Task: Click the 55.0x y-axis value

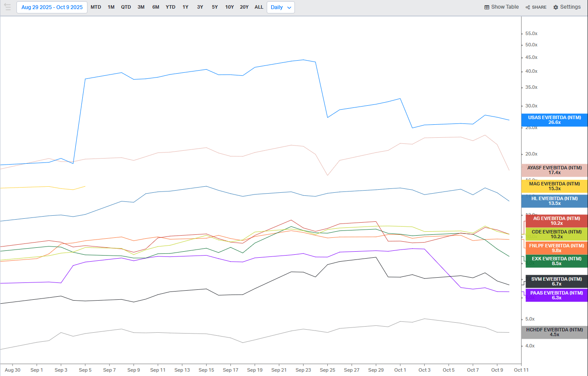Action: click(x=531, y=34)
